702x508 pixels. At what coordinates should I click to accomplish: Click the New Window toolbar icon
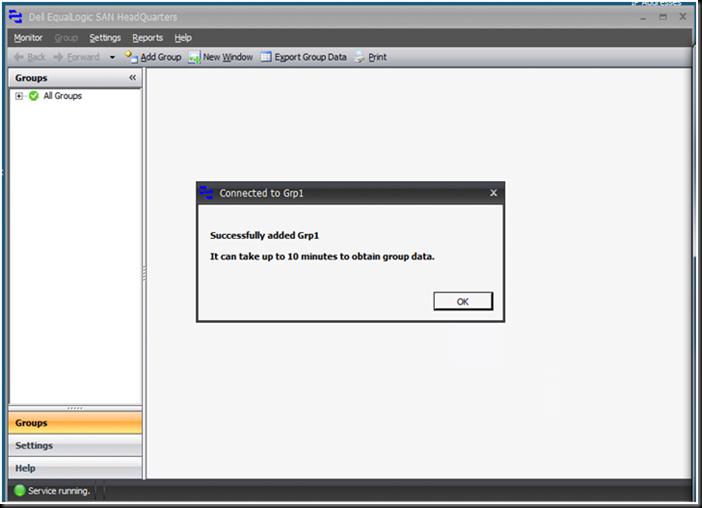click(194, 57)
